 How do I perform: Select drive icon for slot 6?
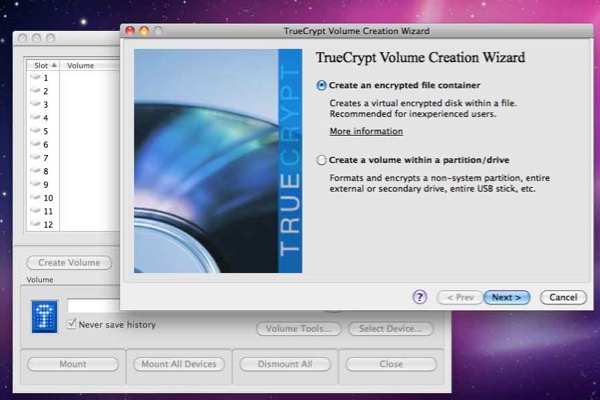(36, 144)
